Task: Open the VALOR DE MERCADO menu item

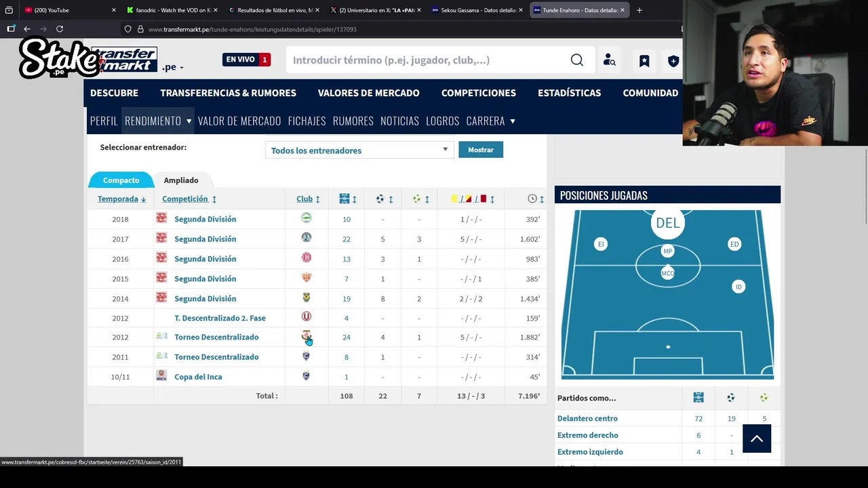Action: 239,121
